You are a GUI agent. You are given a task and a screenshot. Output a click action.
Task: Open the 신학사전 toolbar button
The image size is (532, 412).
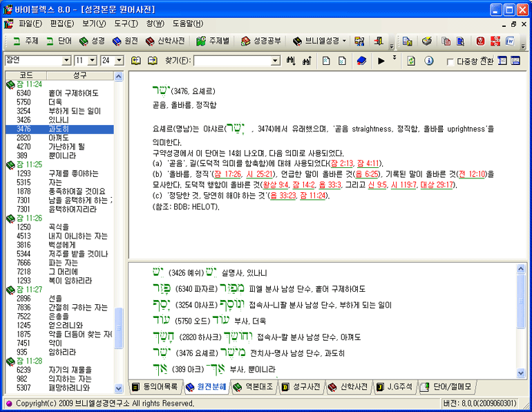[165, 41]
